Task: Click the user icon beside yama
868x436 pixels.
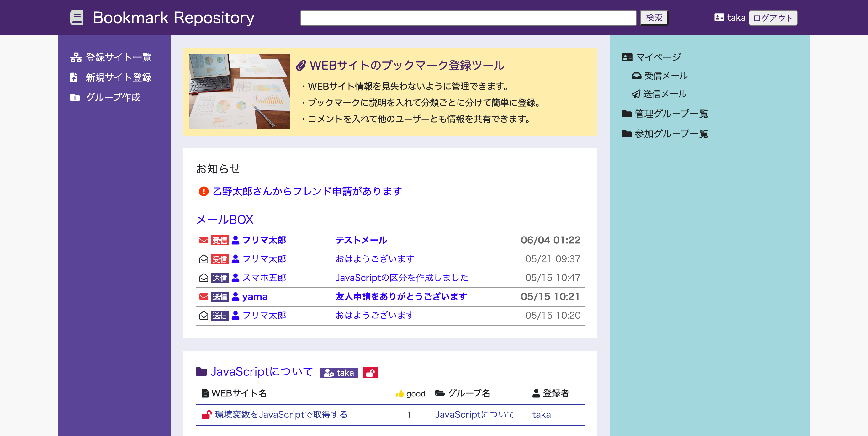Action: 236,296
